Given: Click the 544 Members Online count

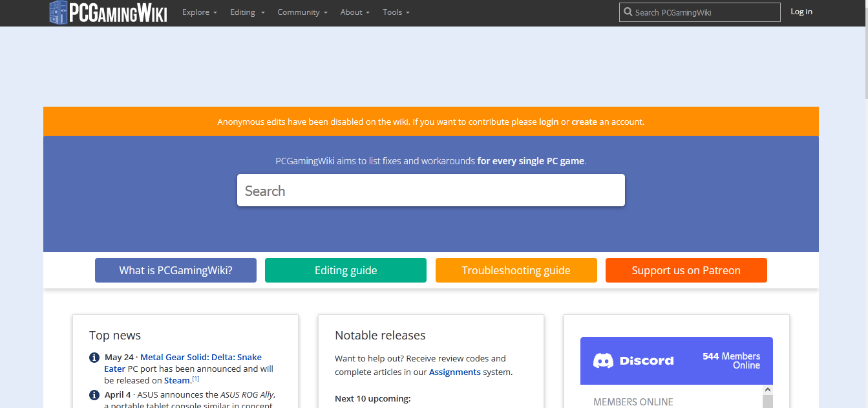Looking at the screenshot, I should 732,361.
